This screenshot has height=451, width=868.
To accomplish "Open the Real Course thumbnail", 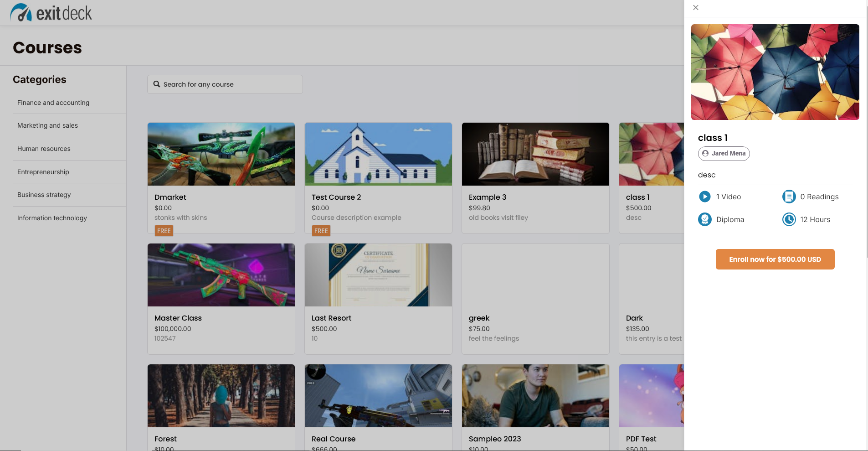I will tap(378, 396).
